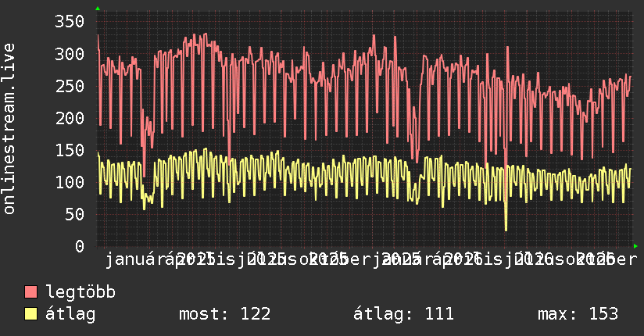644x336 pixels.
Task: Click the 50 y-axis label
Action: (x=75, y=214)
